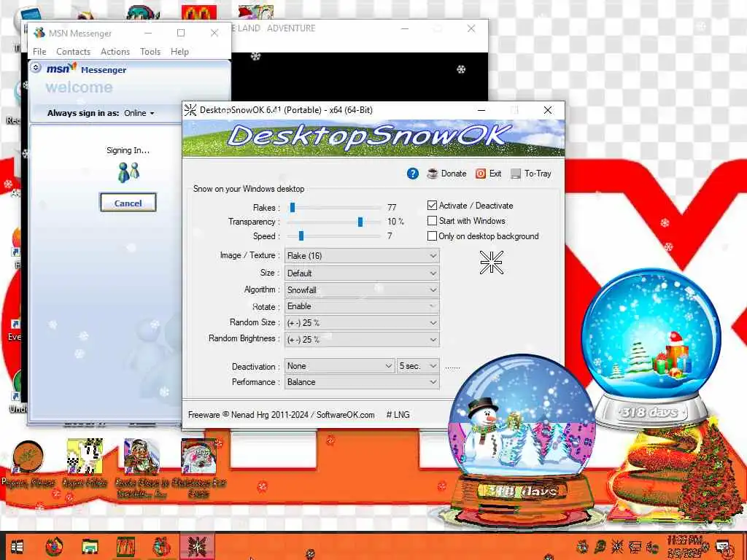Click the DesktopSnowOK banner image
Viewport: 747px width, 560px height.
374,138
